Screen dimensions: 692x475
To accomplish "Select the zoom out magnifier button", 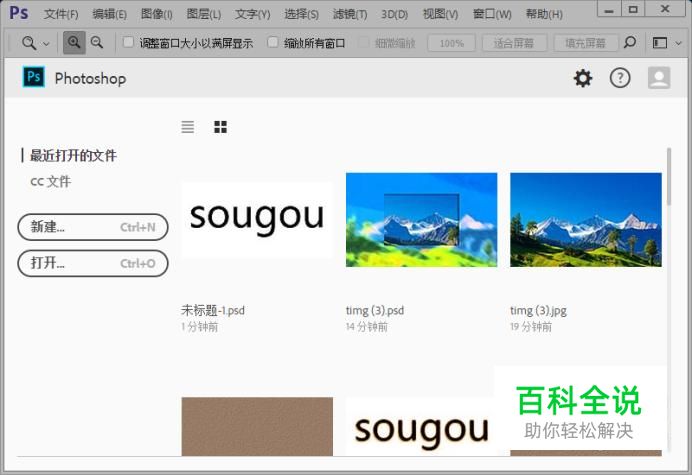I will (x=97, y=42).
